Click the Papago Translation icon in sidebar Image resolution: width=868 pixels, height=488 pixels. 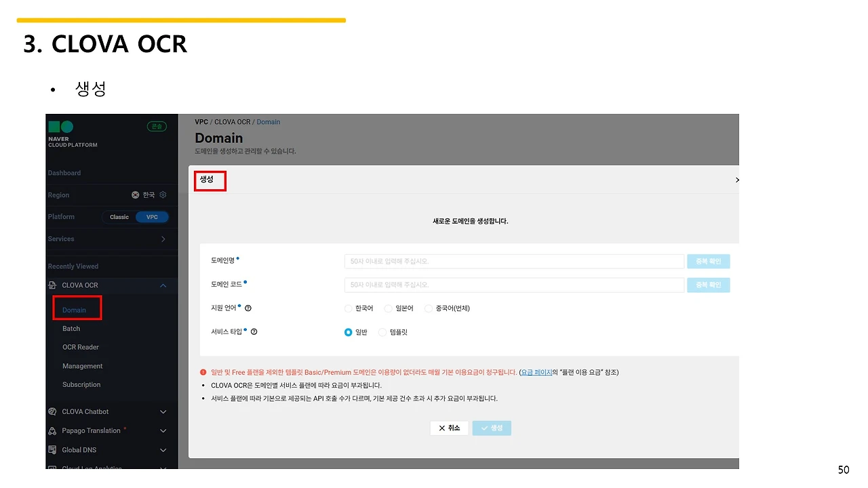coord(53,430)
